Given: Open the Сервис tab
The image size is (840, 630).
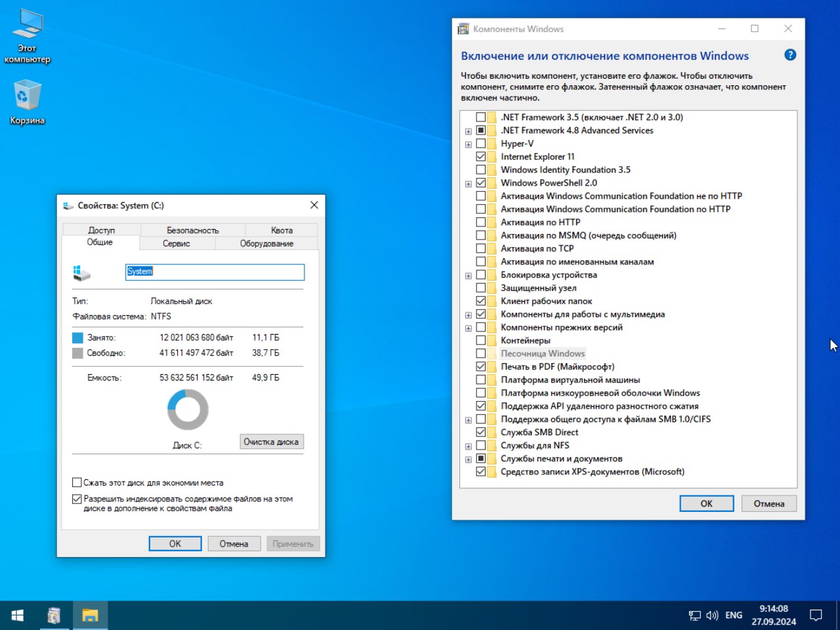Looking at the screenshot, I should pos(177,243).
